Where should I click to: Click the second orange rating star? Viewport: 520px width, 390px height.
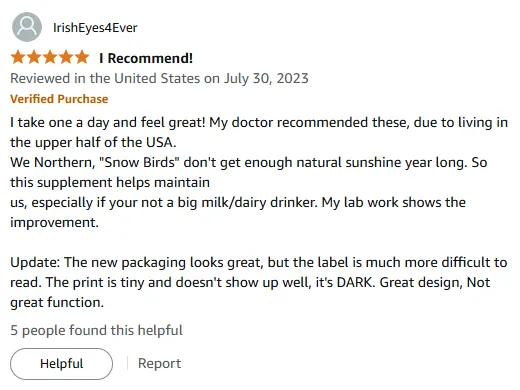(x=34, y=57)
